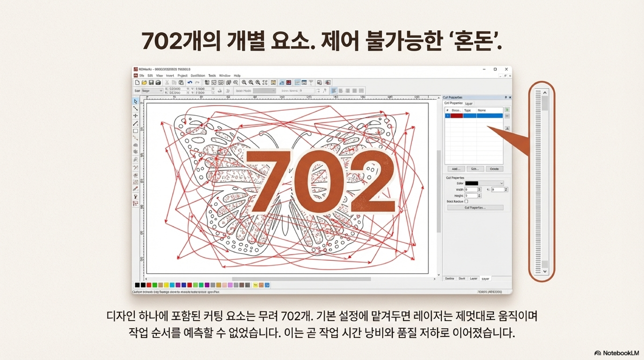Image resolution: width=644 pixels, height=360 pixels.
Task: Select the arrow pointer tool
Action: click(135, 101)
